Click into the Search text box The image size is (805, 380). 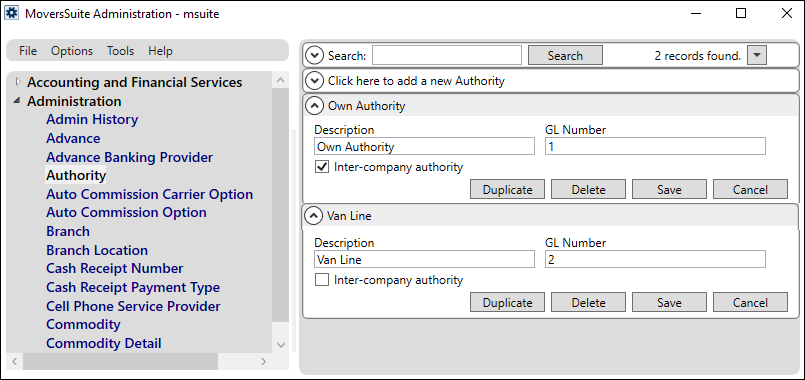(447, 55)
